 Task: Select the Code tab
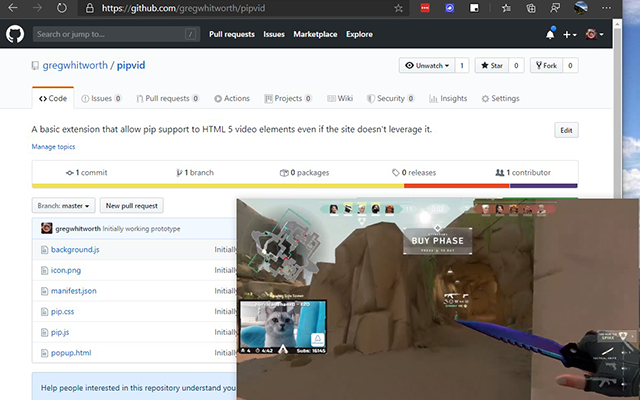tap(53, 98)
